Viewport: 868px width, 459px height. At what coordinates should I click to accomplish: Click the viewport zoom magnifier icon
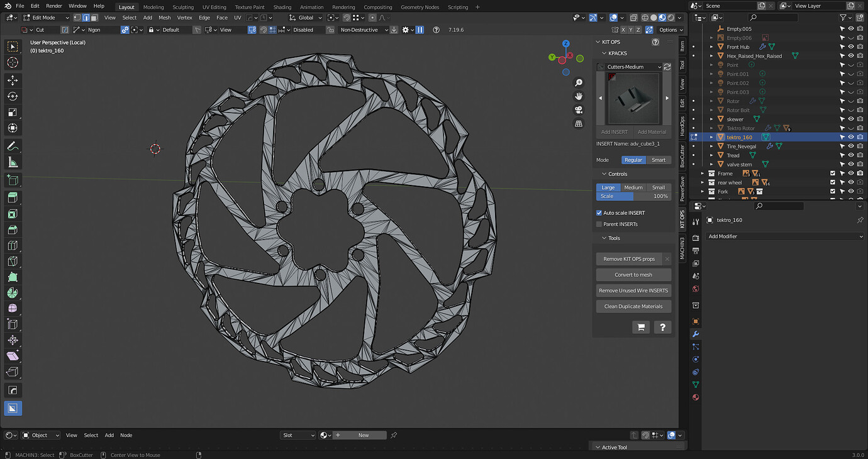tap(579, 82)
